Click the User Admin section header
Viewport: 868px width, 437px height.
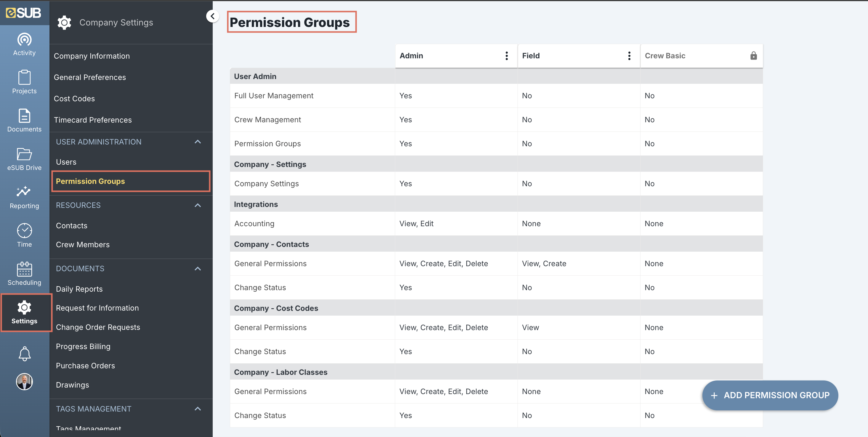[x=255, y=76]
